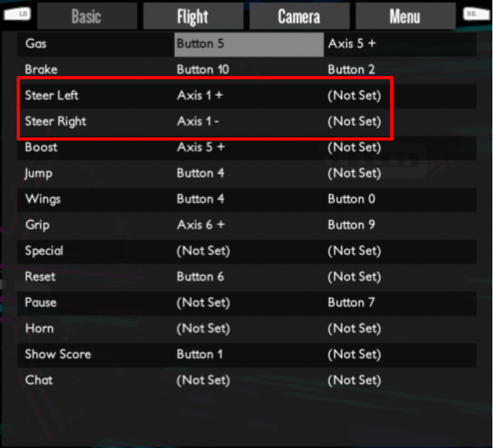Rebind Brake secondary binding Button 2
This screenshot has height=448, width=493.
point(352,70)
